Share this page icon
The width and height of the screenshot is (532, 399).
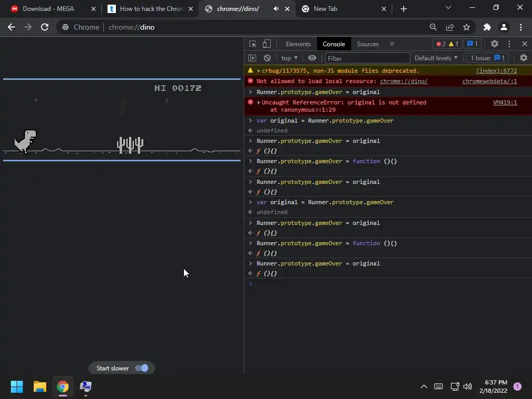(x=450, y=27)
